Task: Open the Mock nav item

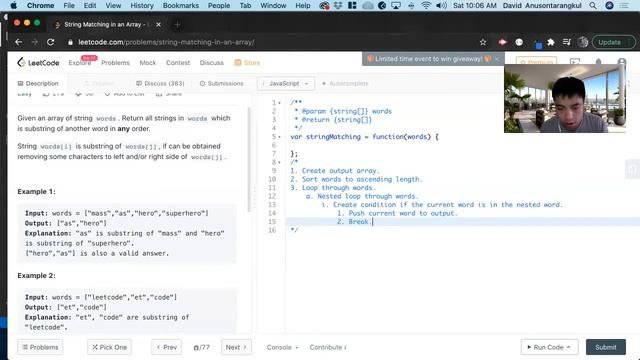Action: point(148,62)
